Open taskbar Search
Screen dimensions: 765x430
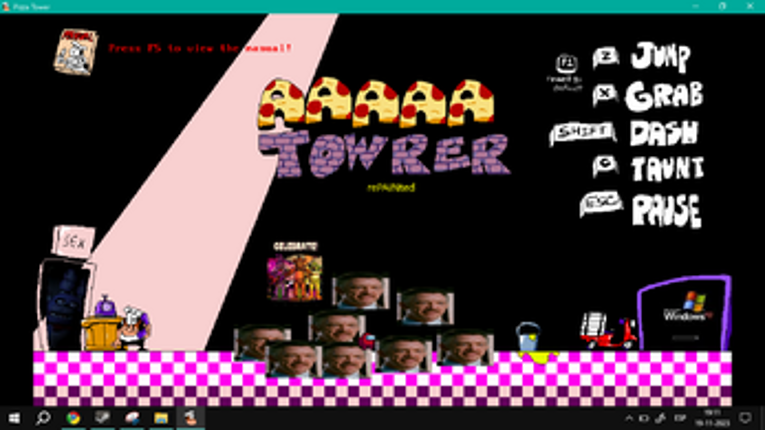pos(43,418)
